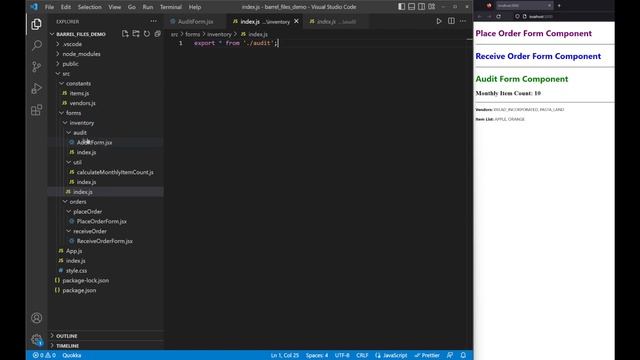
Task: Switch to the AuditForm.jsx editor tab
Action: tap(196, 21)
